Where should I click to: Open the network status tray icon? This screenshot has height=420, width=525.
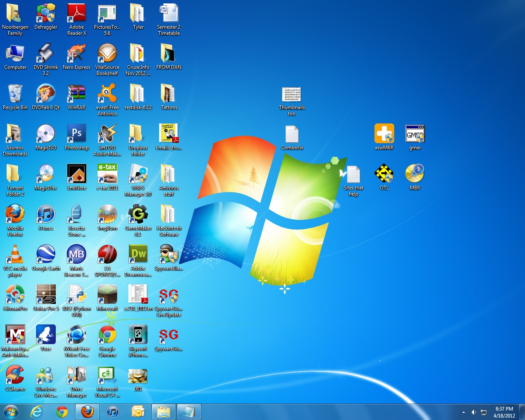[x=484, y=412]
